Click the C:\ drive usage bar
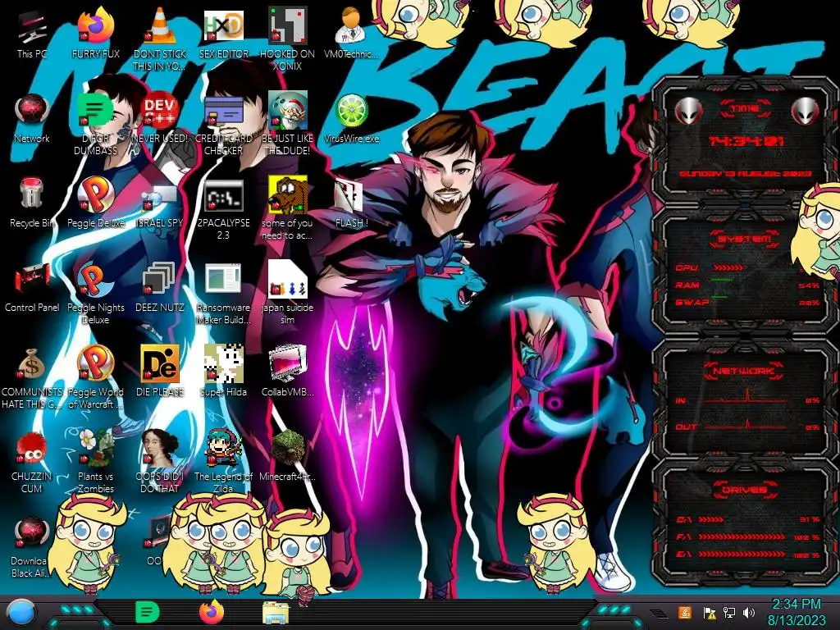The width and height of the screenshot is (840, 630). pos(711,519)
